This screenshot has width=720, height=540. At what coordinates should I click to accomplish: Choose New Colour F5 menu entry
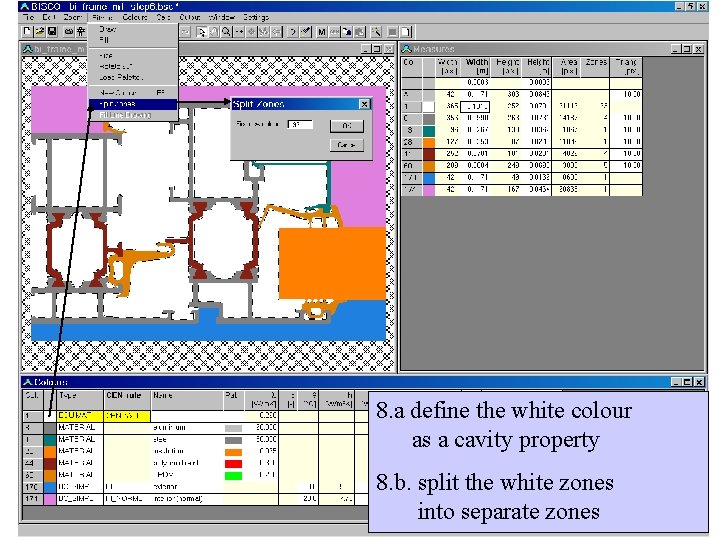[132, 93]
